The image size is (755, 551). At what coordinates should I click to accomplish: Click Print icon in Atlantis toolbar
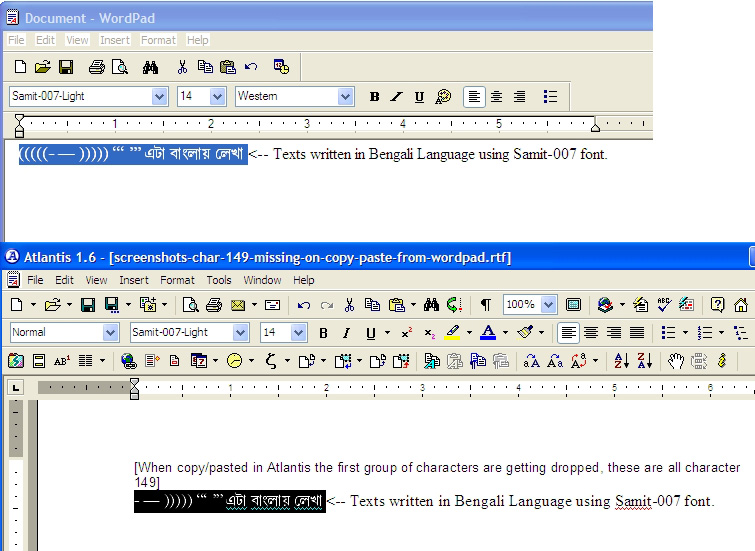214,304
